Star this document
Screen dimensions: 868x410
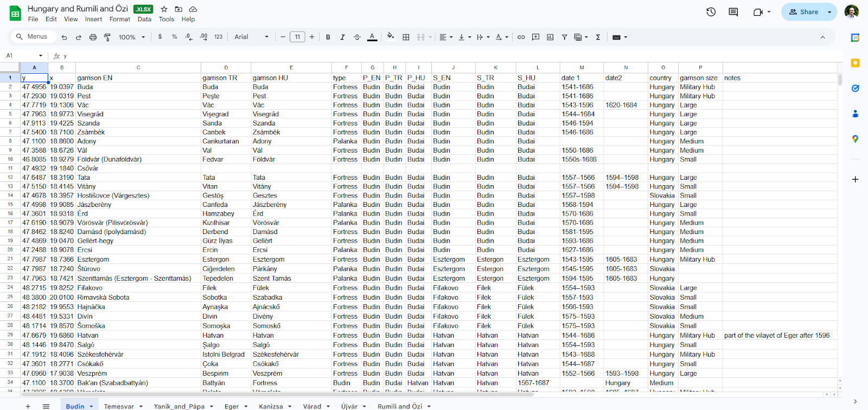pos(164,9)
